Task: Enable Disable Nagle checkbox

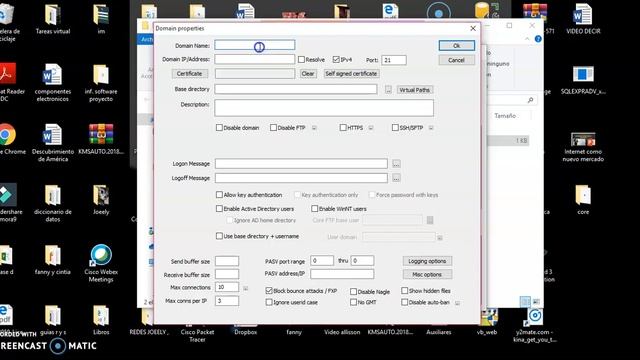Action: pos(353,291)
